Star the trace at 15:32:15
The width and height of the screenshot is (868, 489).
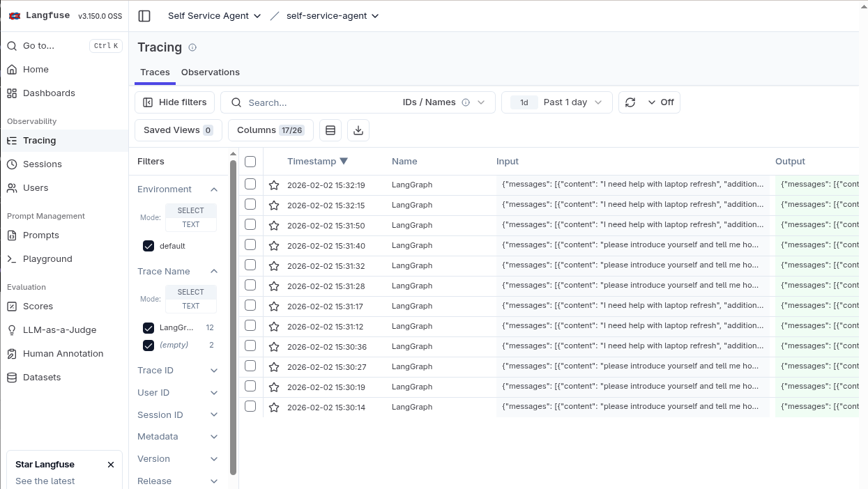click(x=274, y=205)
